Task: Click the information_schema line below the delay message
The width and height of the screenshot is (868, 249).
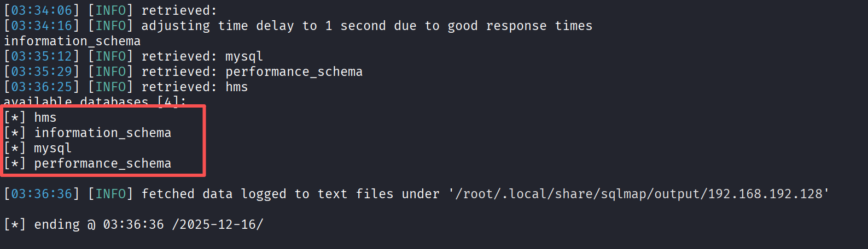Action: click(72, 41)
